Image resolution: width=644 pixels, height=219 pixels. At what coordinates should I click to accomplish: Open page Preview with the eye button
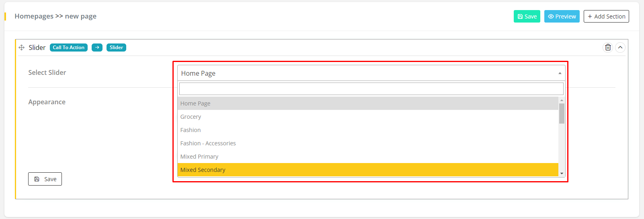coord(562,17)
